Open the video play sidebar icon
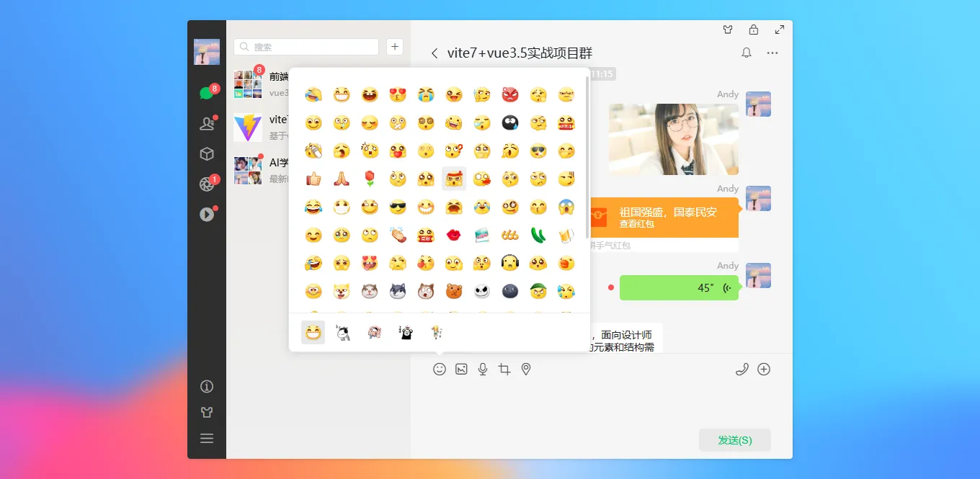This screenshot has height=479, width=980. [207, 214]
